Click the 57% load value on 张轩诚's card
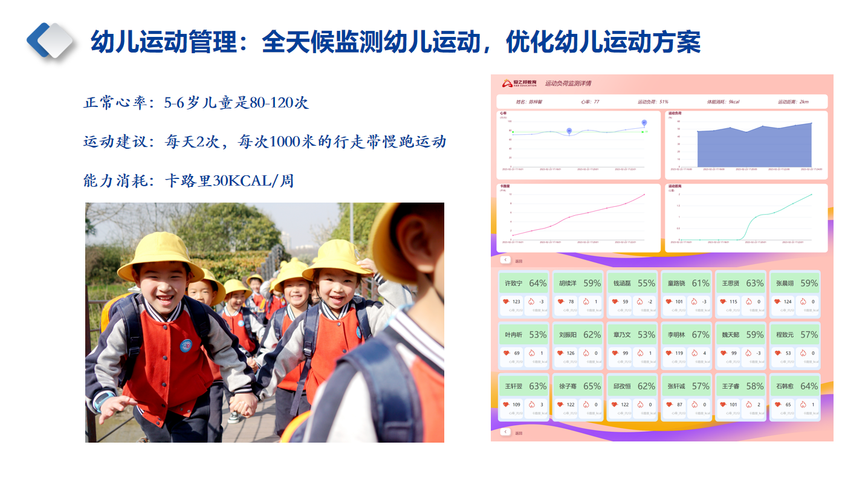This screenshot has height=488, width=868. [x=701, y=386]
